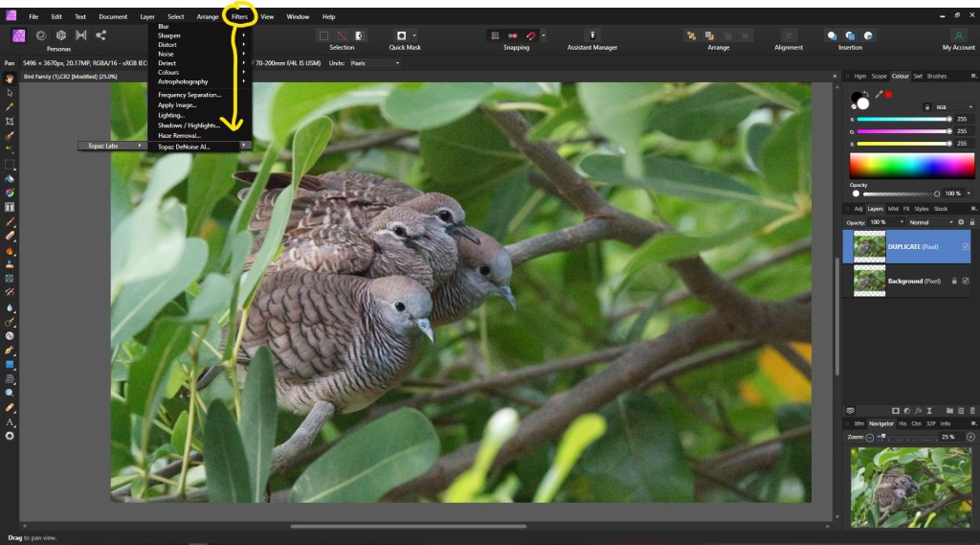The height and width of the screenshot is (545, 980).
Task: Click the zoom in plus button
Action: [x=971, y=437]
